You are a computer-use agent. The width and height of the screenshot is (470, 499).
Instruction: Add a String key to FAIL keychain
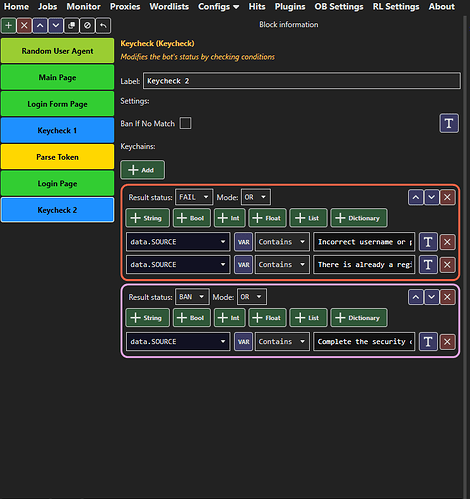[x=147, y=218]
